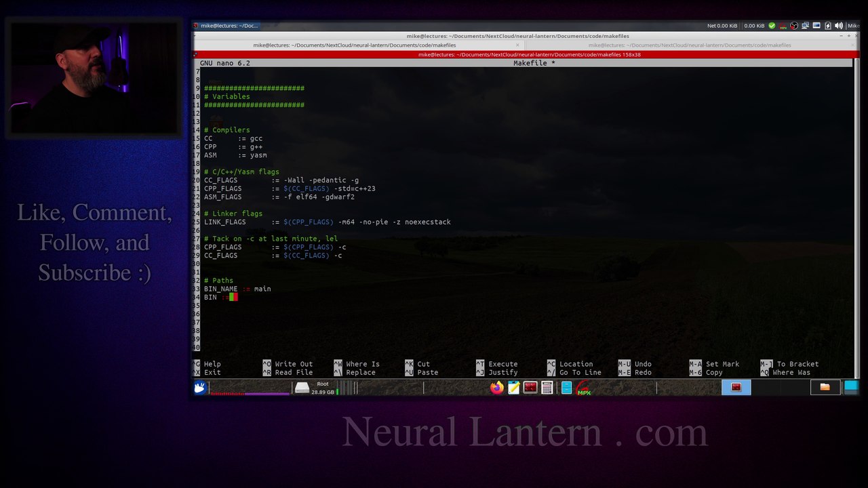This screenshot has width=868, height=488.
Task: Open the volume speaker tray icon
Action: pos(839,26)
